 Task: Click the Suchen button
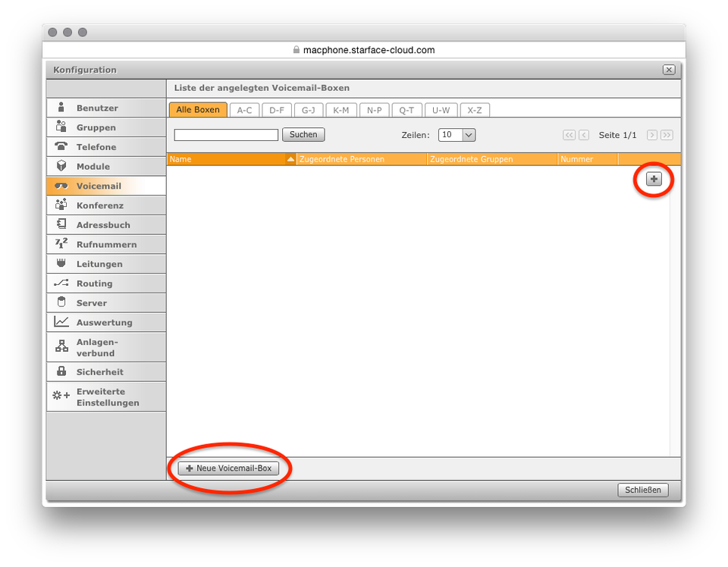303,134
